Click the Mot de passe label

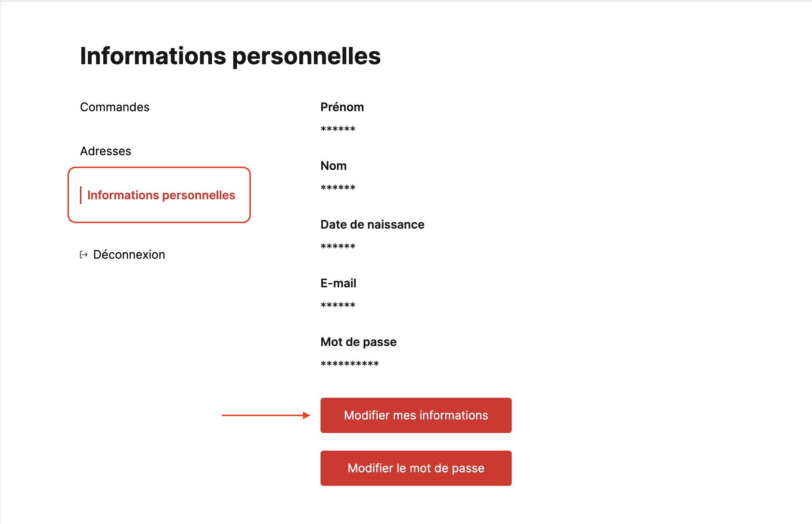[358, 342]
